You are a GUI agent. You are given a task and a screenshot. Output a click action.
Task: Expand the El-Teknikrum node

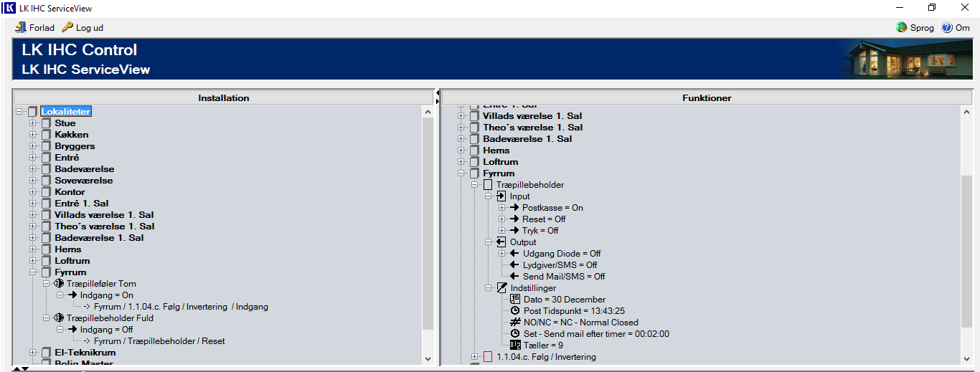[32, 353]
